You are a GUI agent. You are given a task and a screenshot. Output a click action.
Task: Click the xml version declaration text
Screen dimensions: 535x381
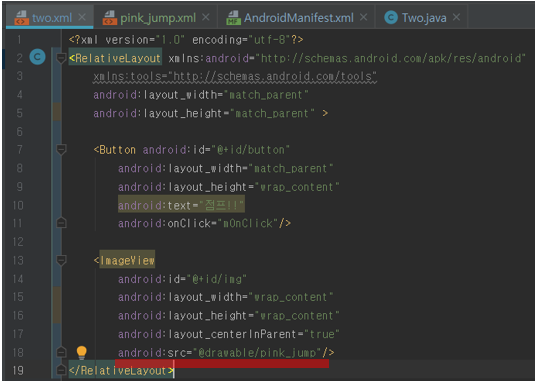tap(186, 40)
